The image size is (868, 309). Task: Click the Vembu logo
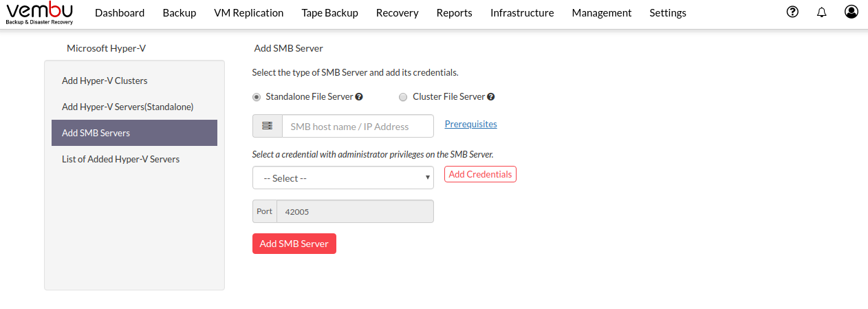pos(40,13)
